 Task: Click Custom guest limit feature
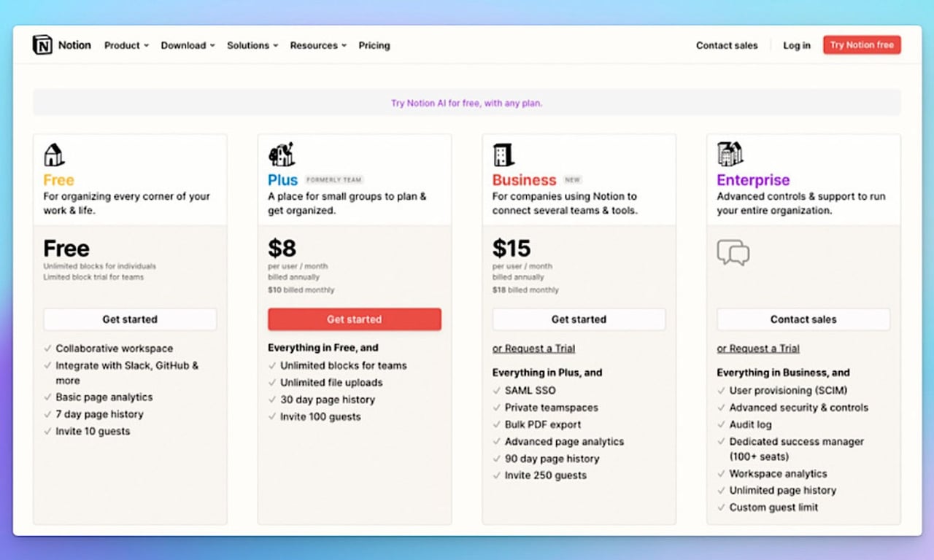pos(774,507)
